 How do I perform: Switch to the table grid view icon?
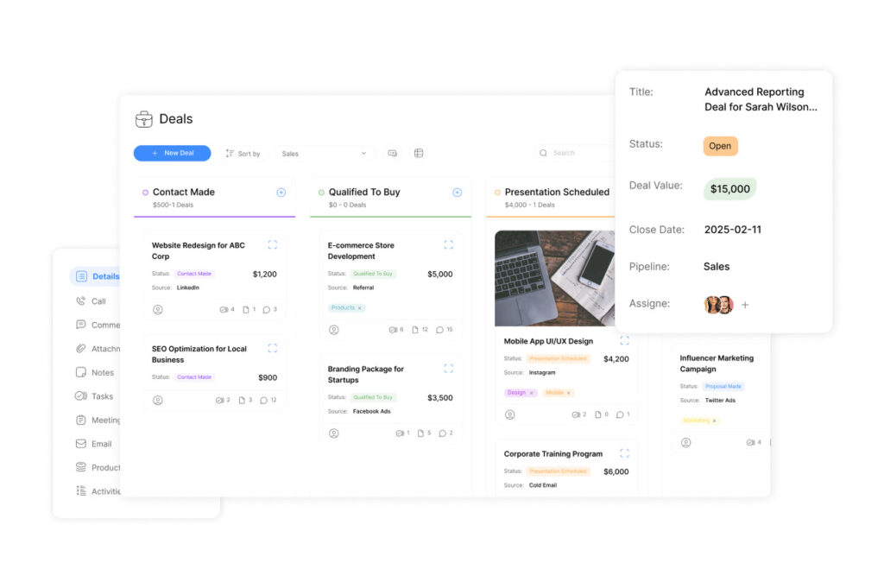click(x=419, y=154)
